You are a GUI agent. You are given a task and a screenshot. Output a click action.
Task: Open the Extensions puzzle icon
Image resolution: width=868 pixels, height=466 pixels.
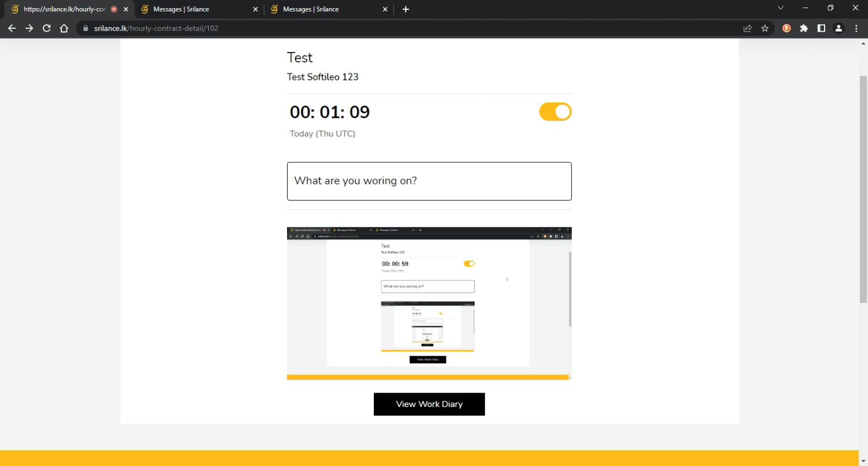point(804,28)
